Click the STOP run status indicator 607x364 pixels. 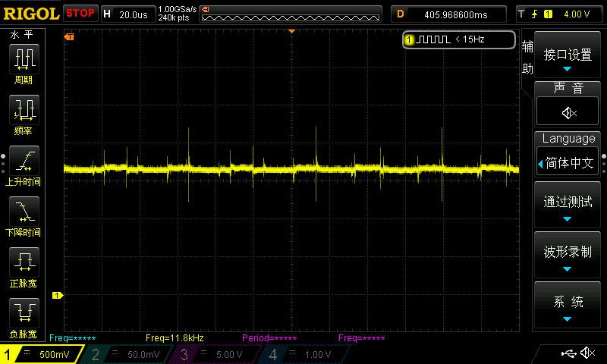(80, 13)
